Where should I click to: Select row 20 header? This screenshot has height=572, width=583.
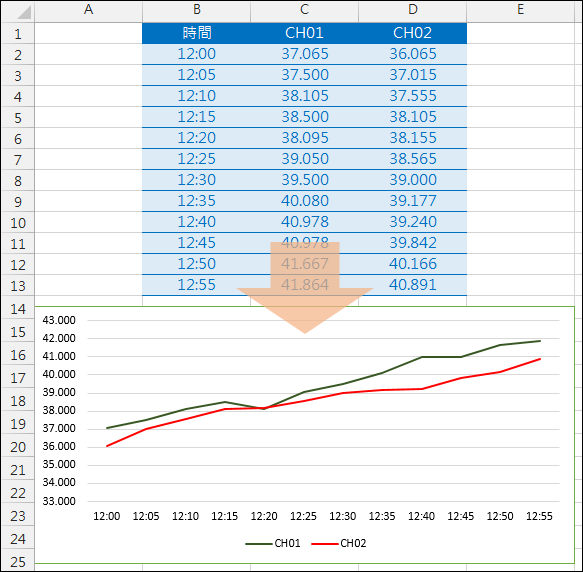(17, 446)
